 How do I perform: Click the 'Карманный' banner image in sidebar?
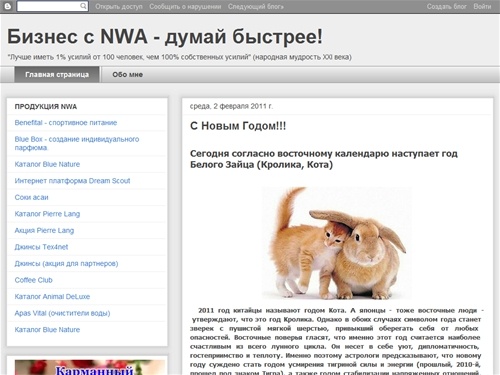click(90, 367)
